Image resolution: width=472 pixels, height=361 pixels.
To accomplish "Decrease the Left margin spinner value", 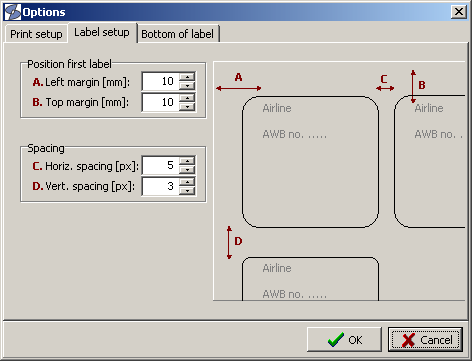I will [187, 86].
